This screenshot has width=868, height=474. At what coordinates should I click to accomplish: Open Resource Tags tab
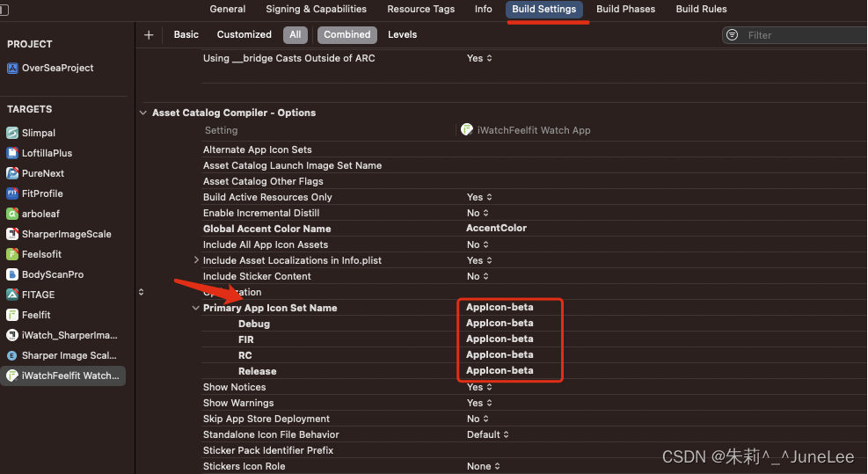tap(420, 9)
